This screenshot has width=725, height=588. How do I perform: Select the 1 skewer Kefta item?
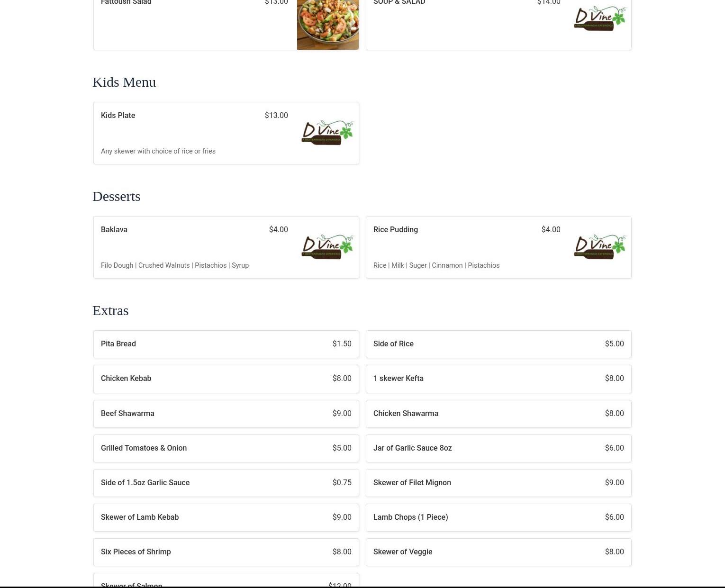point(498,379)
